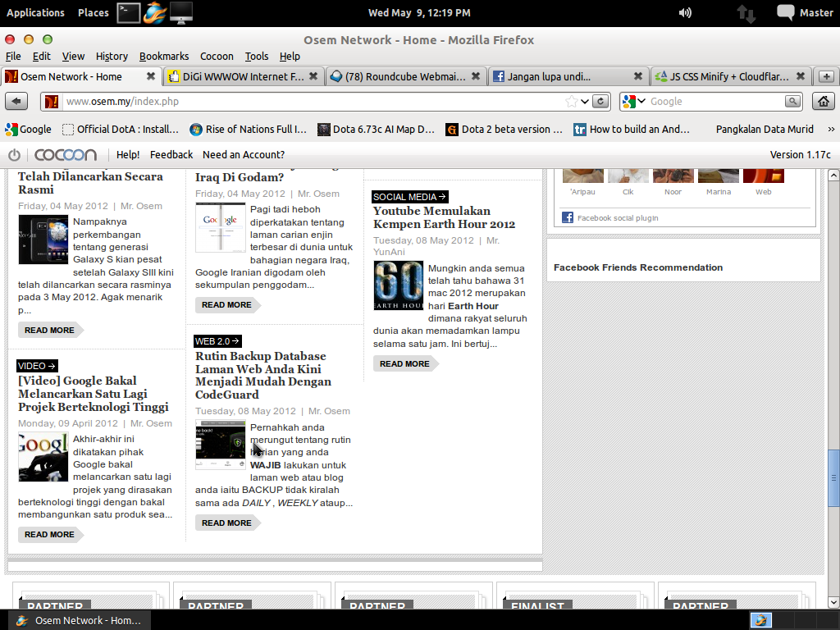Open the Google bookmark in bookmarks toolbar
This screenshot has width=840, height=630.
(x=29, y=129)
